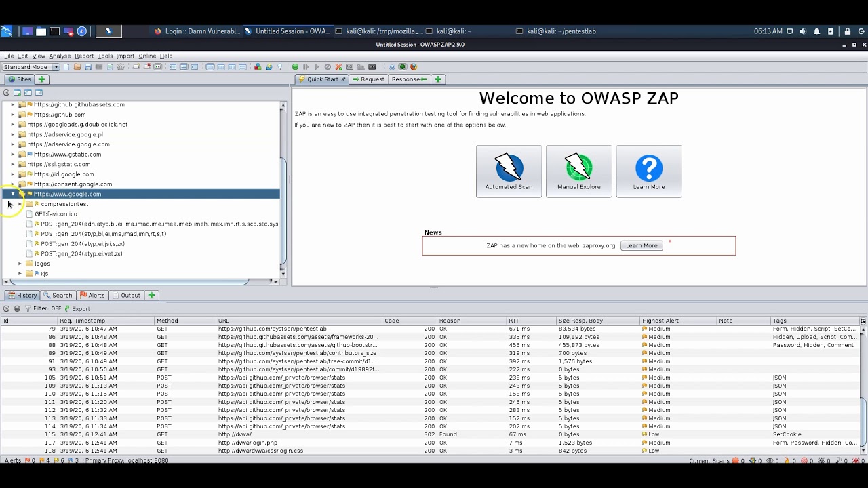Toggle the first layout button after the gear group

173,67
